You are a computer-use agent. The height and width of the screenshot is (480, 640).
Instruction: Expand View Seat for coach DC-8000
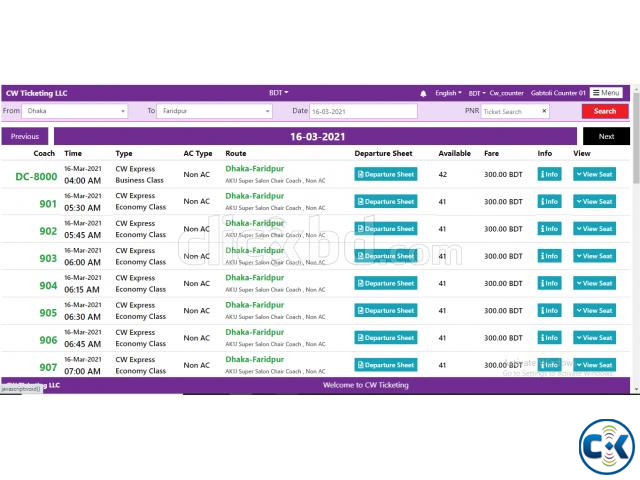(595, 174)
